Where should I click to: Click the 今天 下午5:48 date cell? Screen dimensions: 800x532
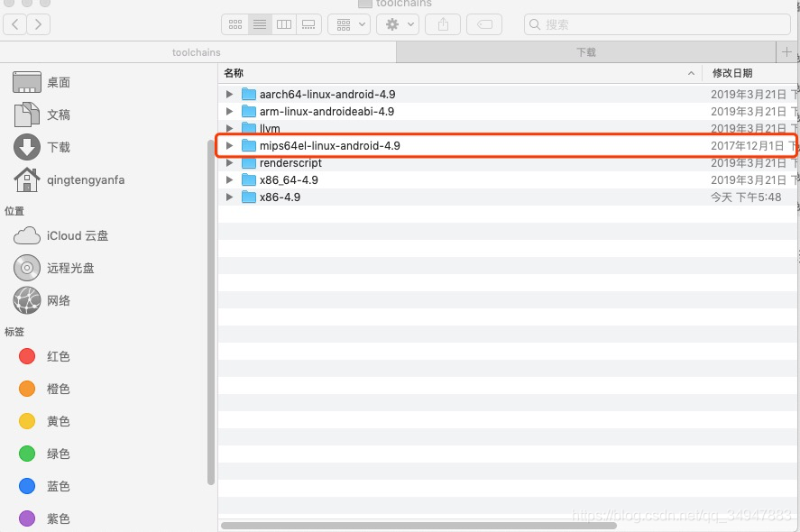coord(746,197)
